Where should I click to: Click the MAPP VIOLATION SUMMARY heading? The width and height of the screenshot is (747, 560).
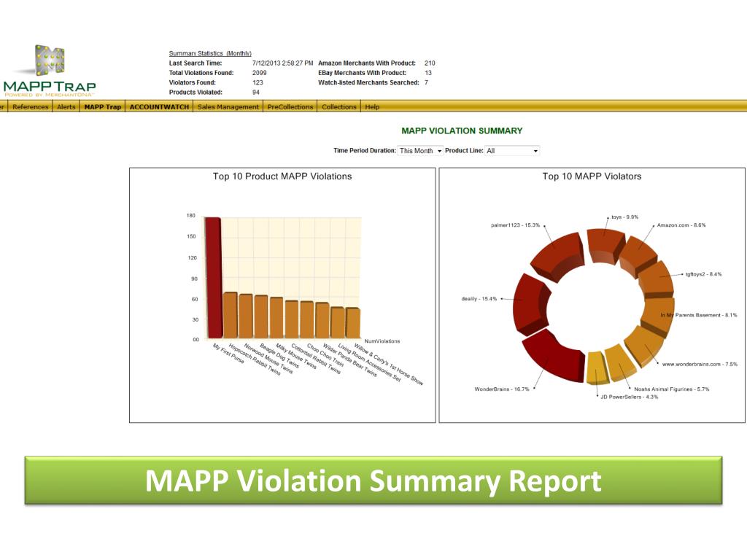pyautogui.click(x=462, y=131)
